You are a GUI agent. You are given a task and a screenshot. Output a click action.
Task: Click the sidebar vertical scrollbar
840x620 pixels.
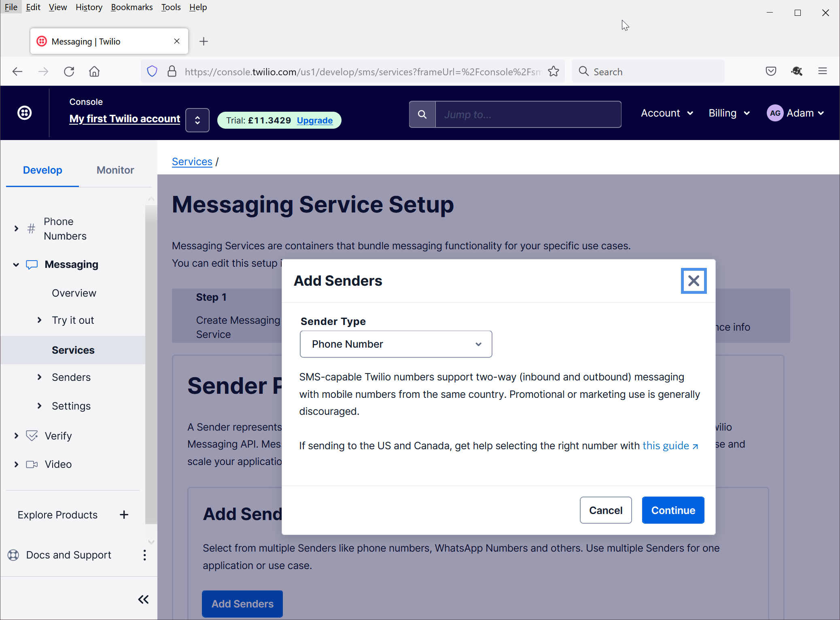point(151,364)
